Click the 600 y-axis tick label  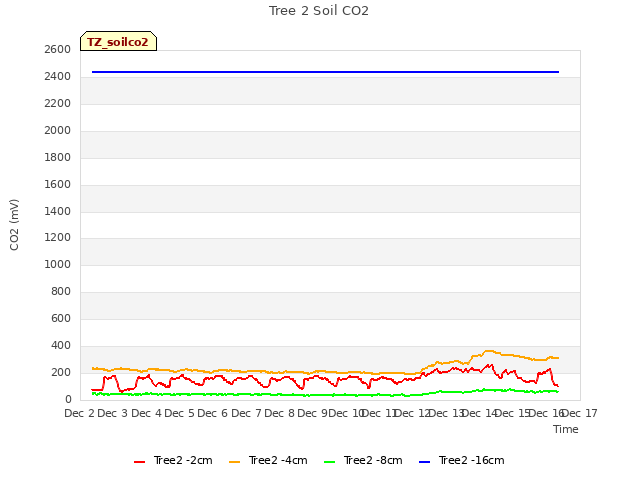[61, 318]
